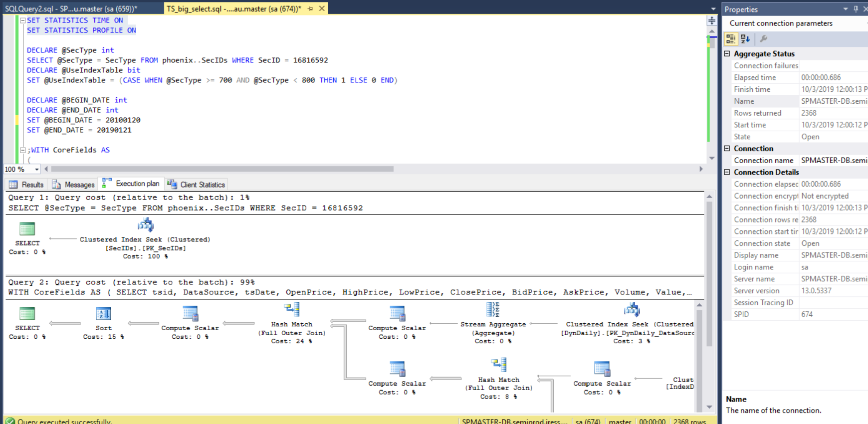Click the first Hash Match Full Outer Join icon
The height and width of the screenshot is (424, 868).
pos(292,310)
